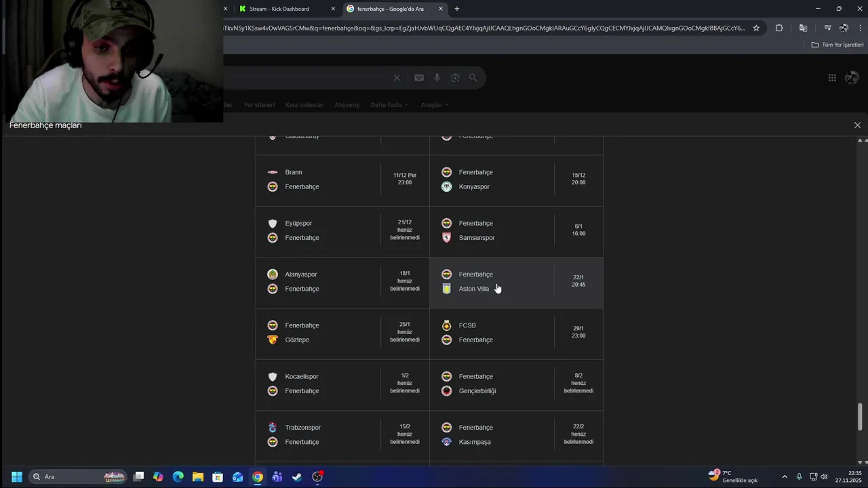Click the magnifier search icon
The image size is (868, 488).
click(473, 78)
